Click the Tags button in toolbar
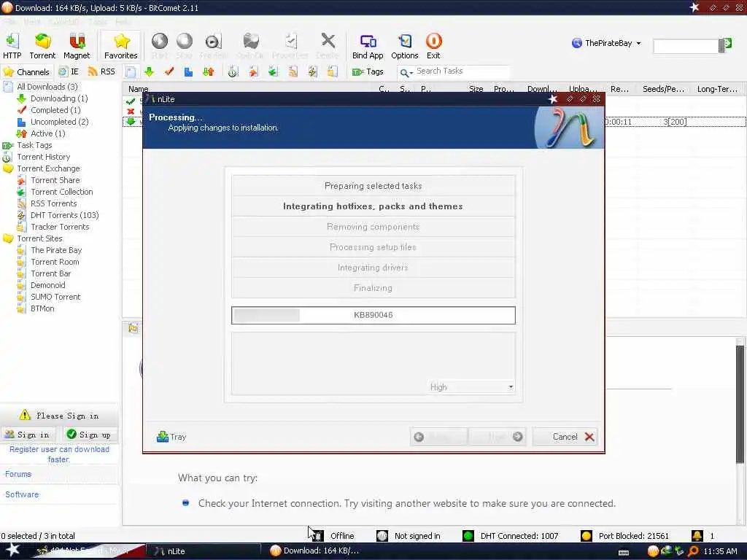 [368, 72]
